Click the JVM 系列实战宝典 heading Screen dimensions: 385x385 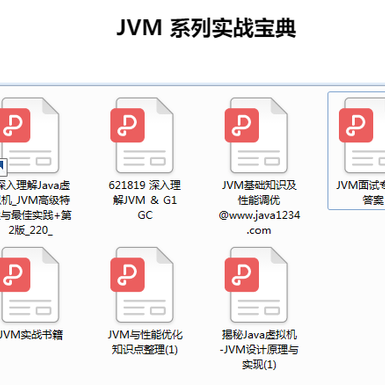[206, 28]
